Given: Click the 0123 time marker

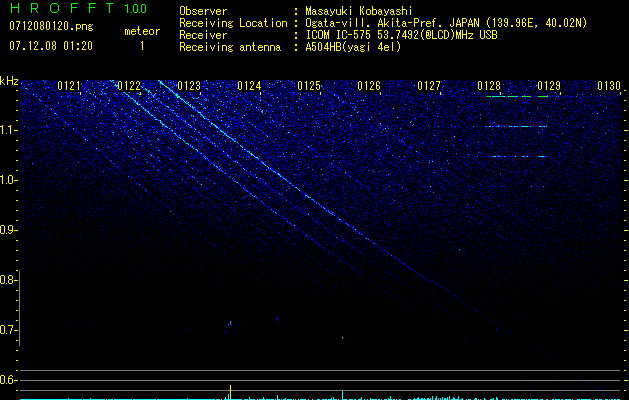Looking at the screenshot, I should [189, 86].
